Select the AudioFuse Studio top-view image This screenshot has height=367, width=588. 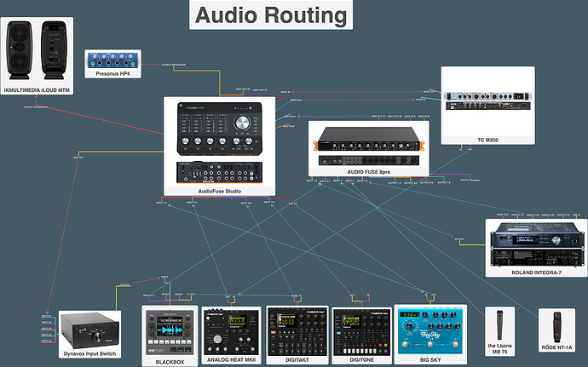(x=219, y=129)
